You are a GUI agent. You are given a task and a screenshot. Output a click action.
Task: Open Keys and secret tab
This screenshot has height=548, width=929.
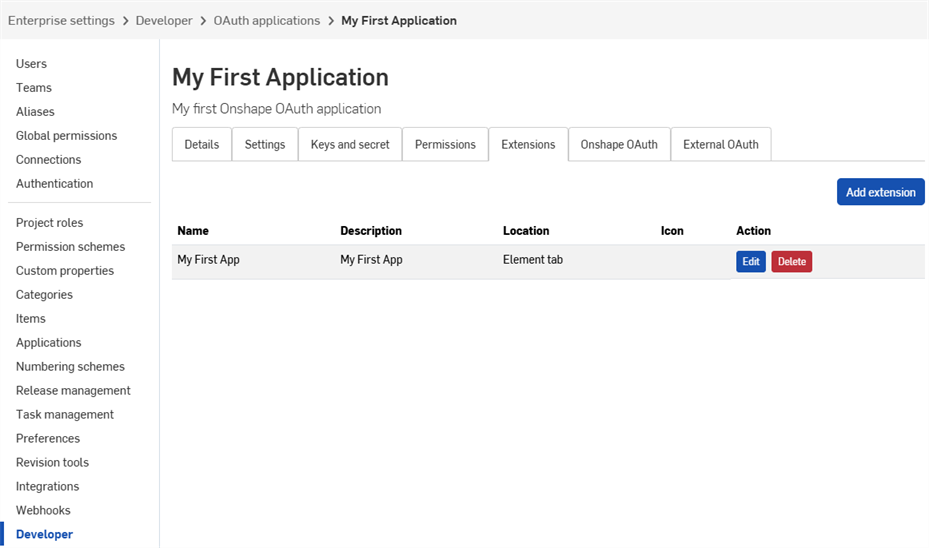click(350, 145)
